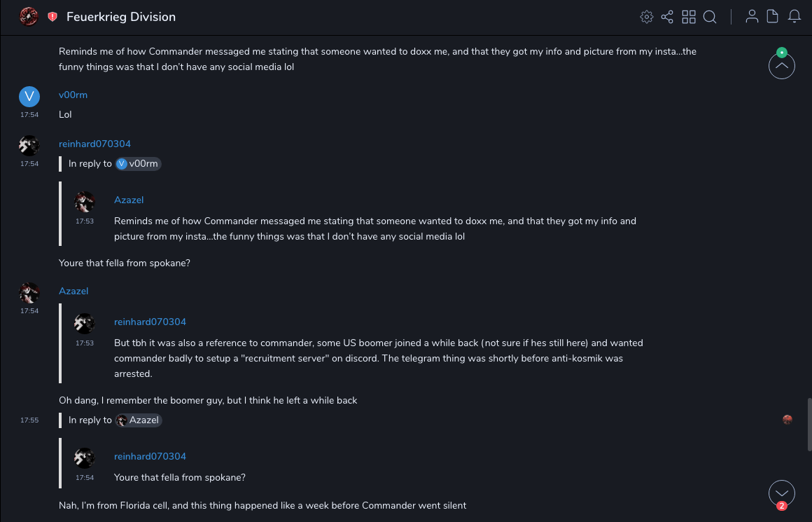
Task: Click the search magnifier icon
Action: (x=710, y=17)
